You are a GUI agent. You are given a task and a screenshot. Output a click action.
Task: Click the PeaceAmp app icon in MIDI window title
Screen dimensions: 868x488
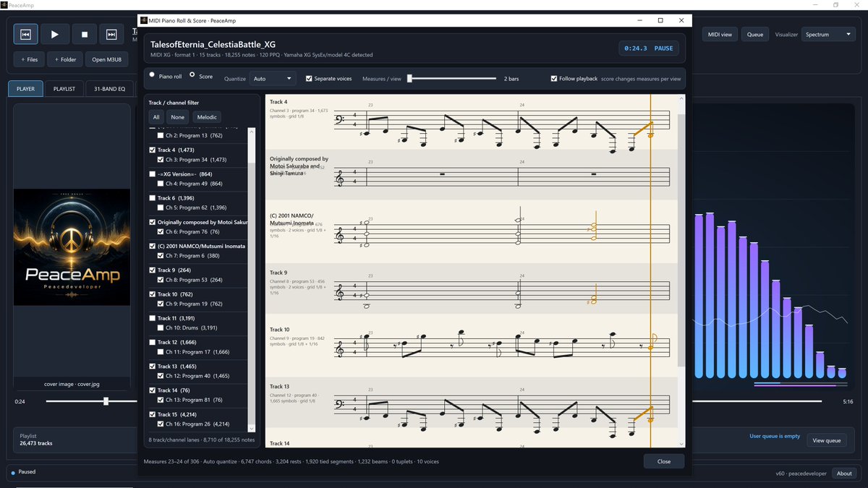(x=145, y=20)
